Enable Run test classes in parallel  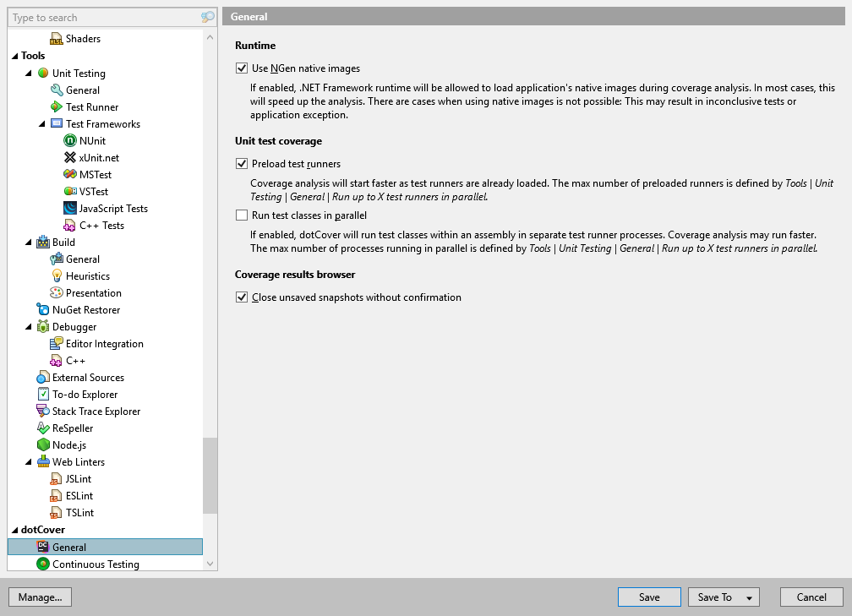click(x=241, y=215)
